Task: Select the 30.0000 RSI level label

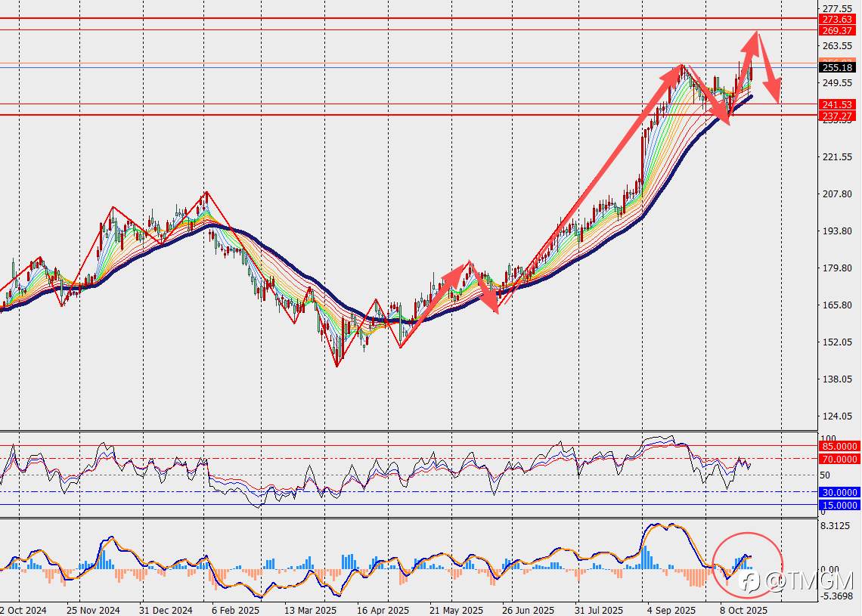Action: tap(839, 492)
